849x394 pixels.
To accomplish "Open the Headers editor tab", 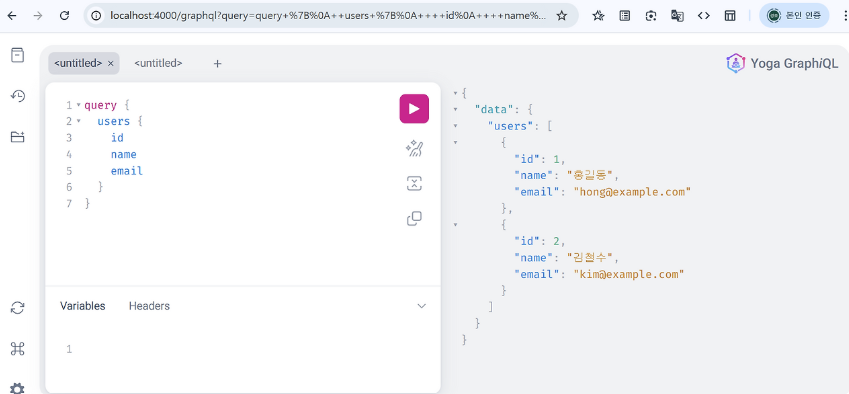I will (149, 306).
